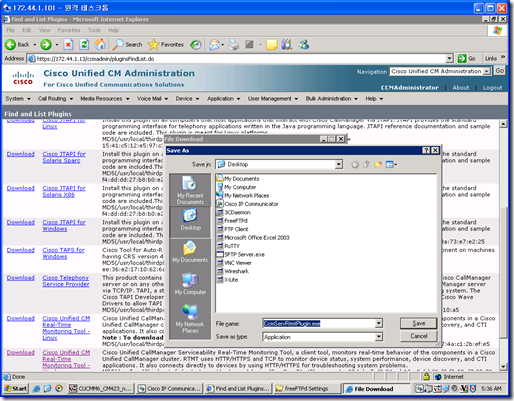Expand the Device menu
This screenshot has height=401, width=514.
(x=187, y=99)
